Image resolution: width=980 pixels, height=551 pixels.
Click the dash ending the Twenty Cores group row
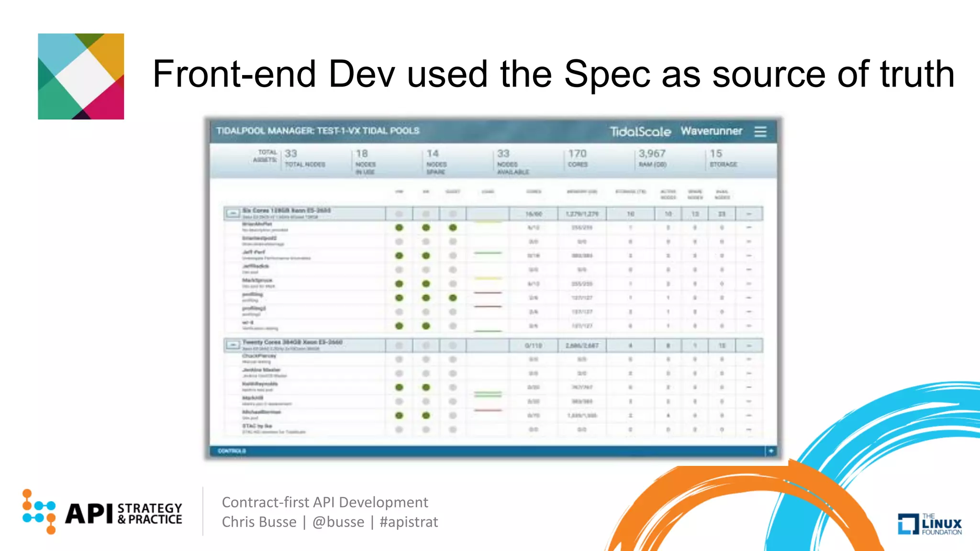click(749, 345)
